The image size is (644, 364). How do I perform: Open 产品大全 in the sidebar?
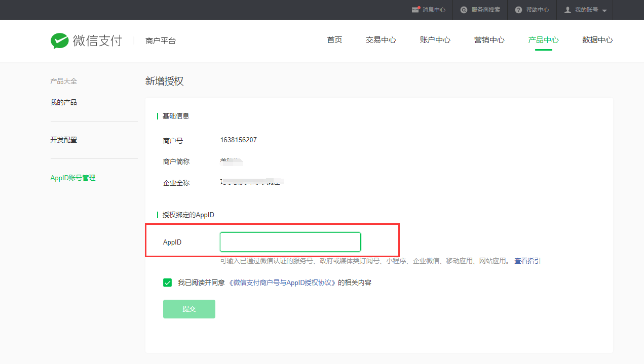[x=64, y=81]
